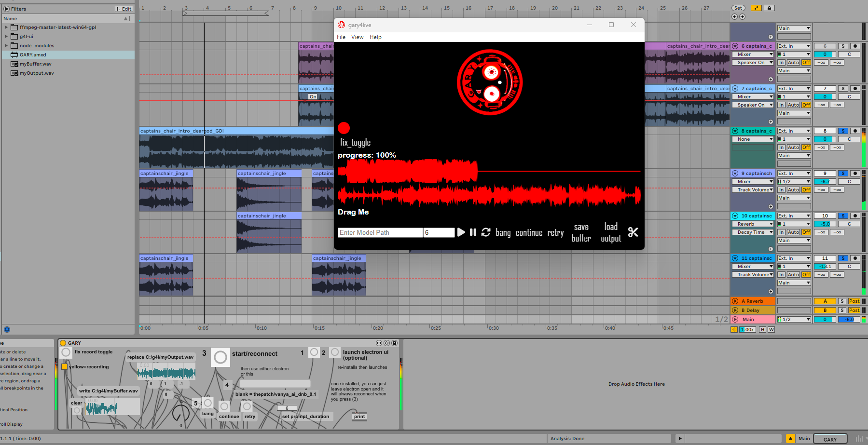Click the Enter Model Path input field
The image size is (868, 445).
380,232
